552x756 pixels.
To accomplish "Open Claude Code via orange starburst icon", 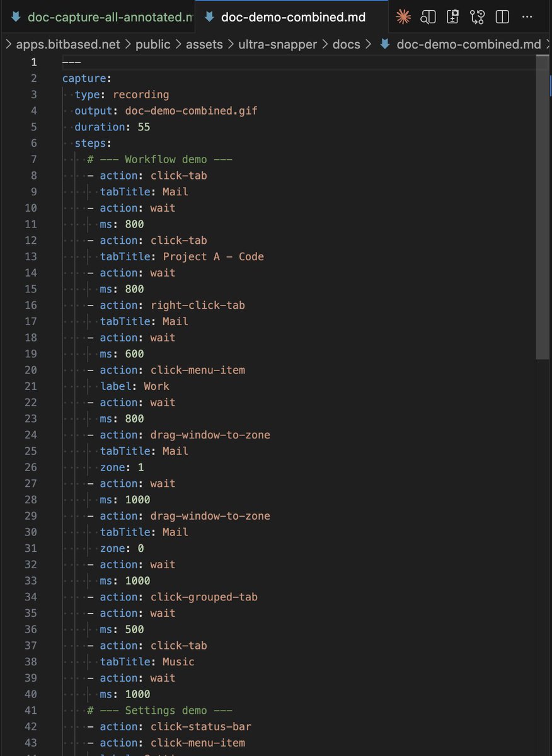I will (x=403, y=17).
